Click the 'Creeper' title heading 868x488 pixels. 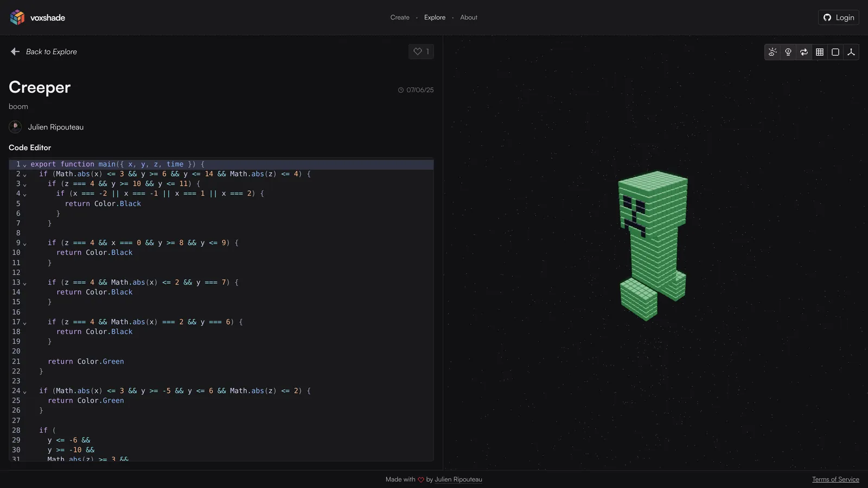(40, 87)
